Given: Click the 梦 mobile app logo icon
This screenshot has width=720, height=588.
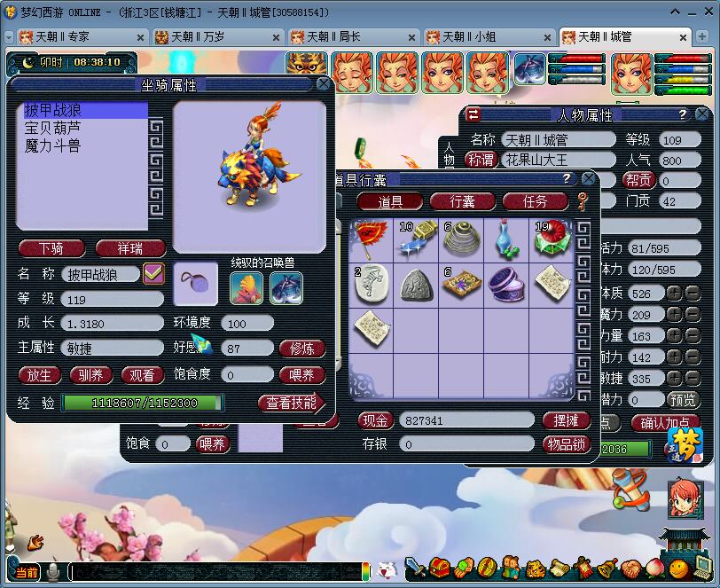Looking at the screenshot, I should (x=685, y=445).
